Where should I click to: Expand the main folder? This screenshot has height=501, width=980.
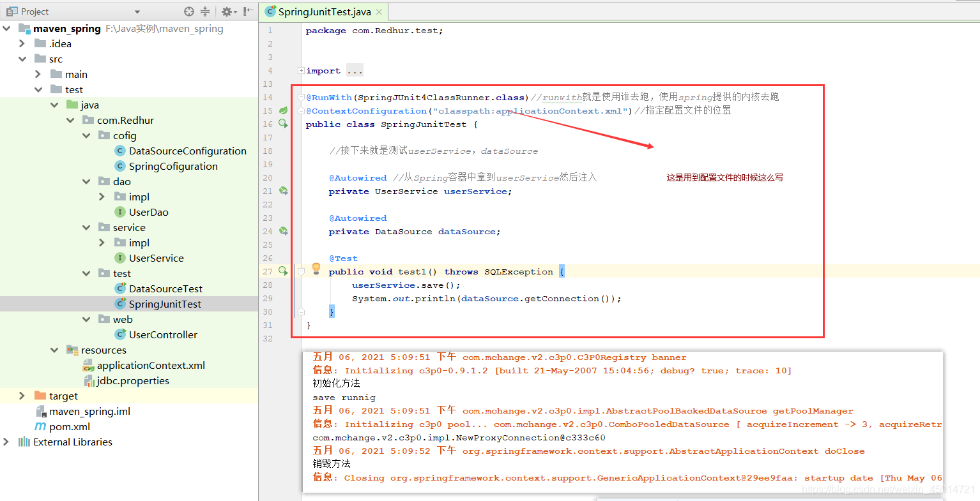click(x=38, y=74)
